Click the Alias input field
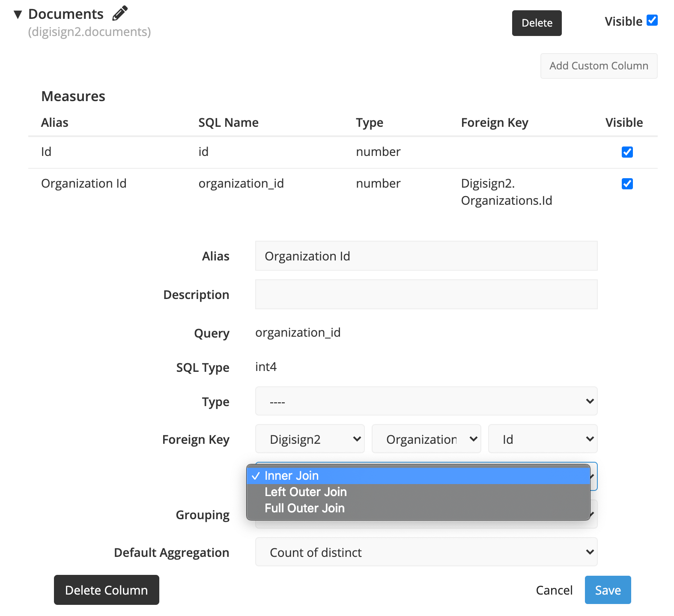This screenshot has width=674, height=616. pyautogui.click(x=426, y=256)
